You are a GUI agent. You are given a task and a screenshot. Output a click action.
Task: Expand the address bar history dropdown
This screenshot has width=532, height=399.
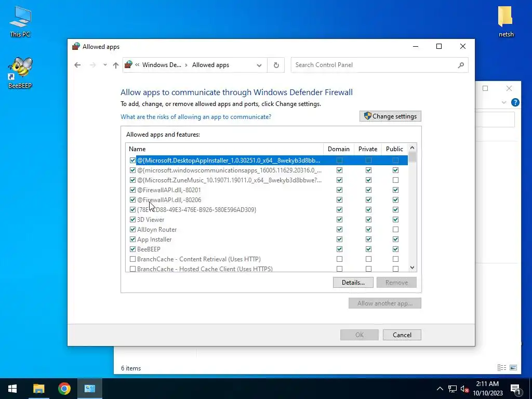point(259,65)
